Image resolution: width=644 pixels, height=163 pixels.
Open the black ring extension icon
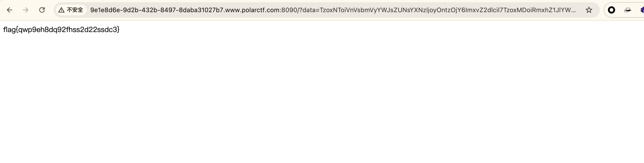(x=612, y=10)
